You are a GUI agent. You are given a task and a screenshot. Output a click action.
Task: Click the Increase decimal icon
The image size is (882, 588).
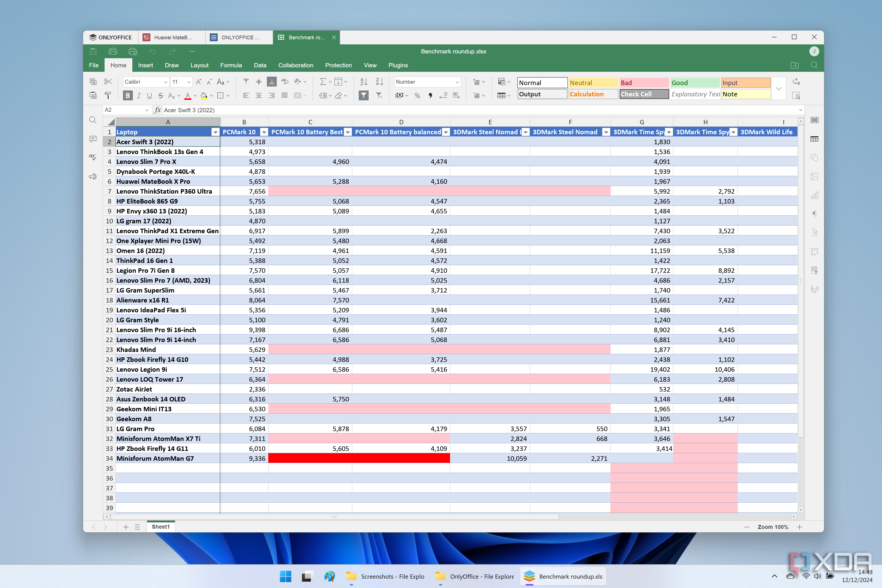coord(456,96)
